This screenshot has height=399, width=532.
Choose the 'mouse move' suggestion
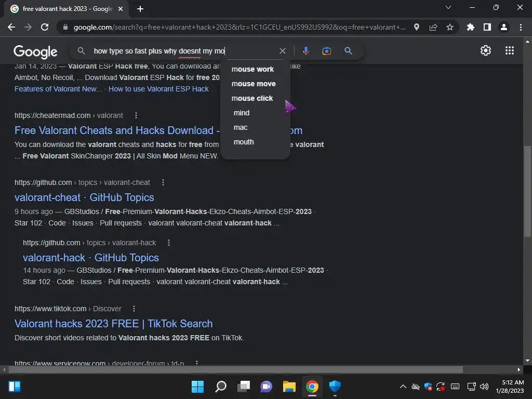click(254, 84)
